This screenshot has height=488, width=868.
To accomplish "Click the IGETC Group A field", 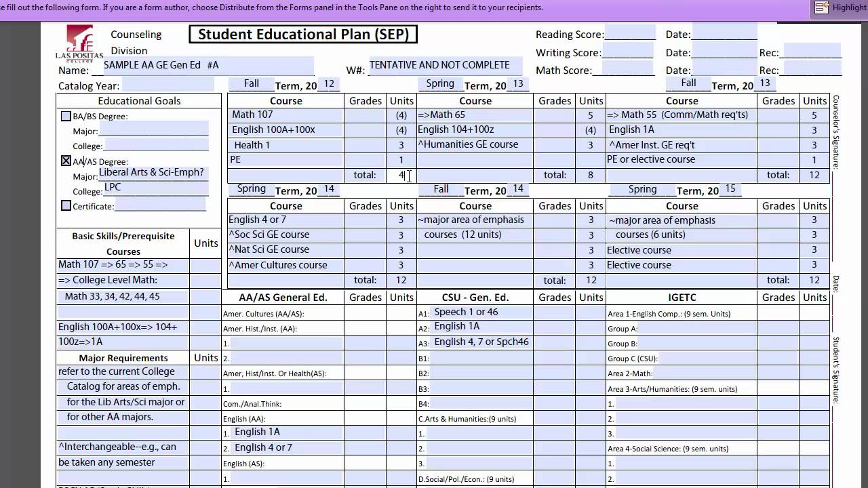I will tap(697, 329).
